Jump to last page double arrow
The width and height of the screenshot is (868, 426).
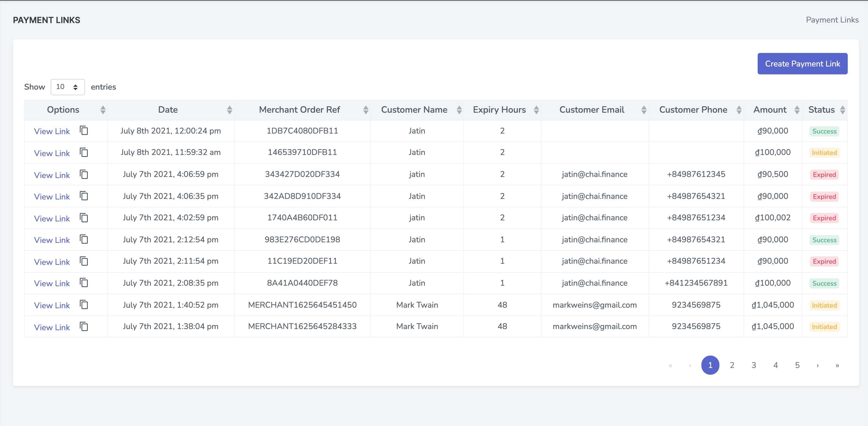(x=837, y=365)
